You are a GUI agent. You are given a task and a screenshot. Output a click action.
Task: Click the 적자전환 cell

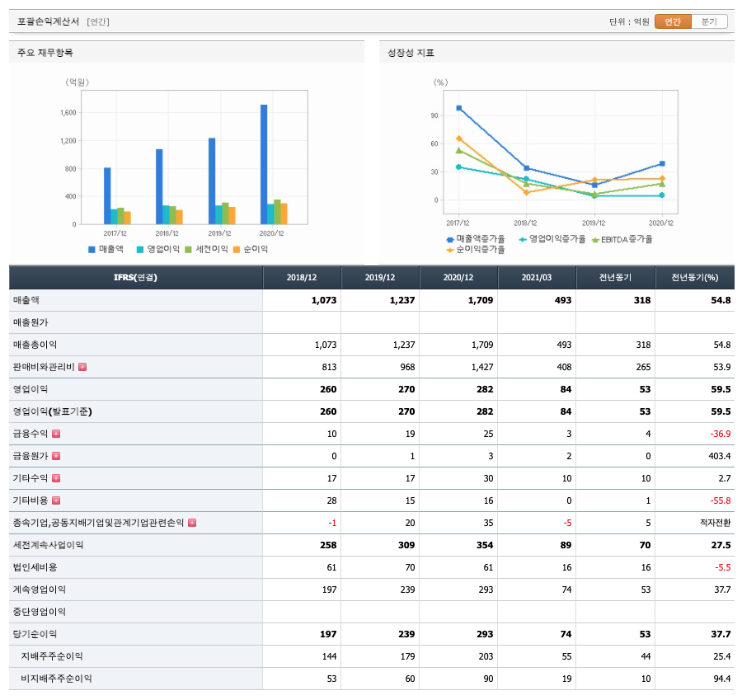pos(715,523)
